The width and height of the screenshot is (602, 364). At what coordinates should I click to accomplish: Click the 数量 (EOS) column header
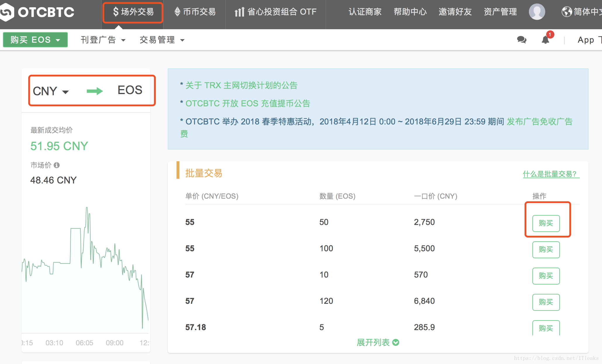(337, 196)
